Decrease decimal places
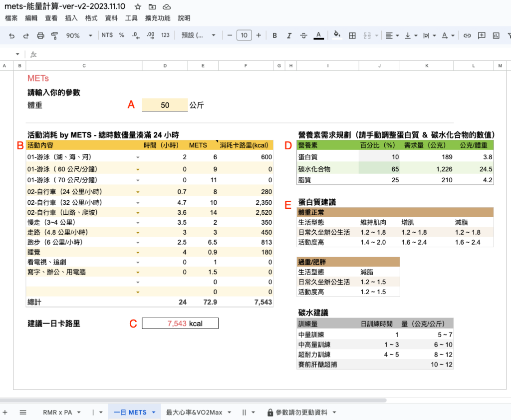 pos(135,35)
